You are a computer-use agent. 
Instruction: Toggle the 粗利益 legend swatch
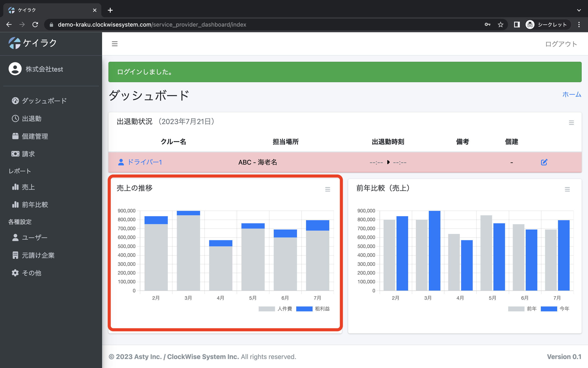[304, 309]
